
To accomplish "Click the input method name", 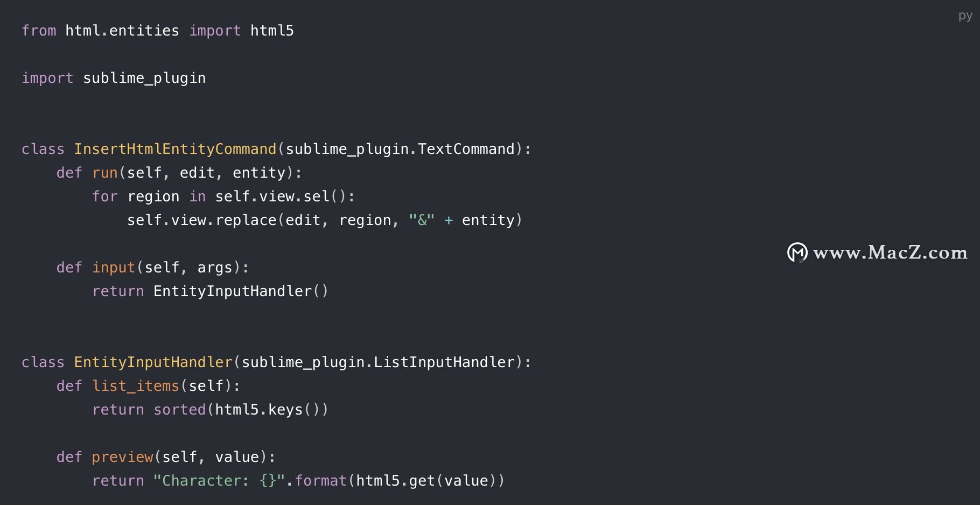I will [x=114, y=268].
